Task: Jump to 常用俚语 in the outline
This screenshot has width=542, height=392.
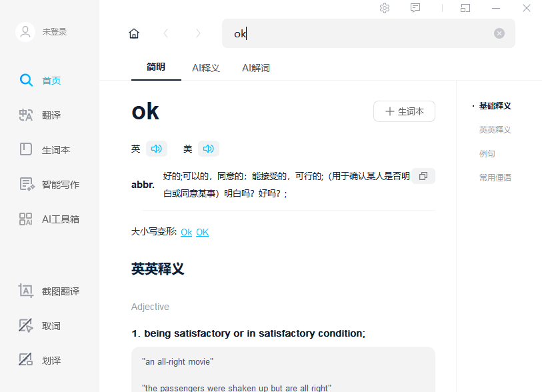Action: [495, 177]
